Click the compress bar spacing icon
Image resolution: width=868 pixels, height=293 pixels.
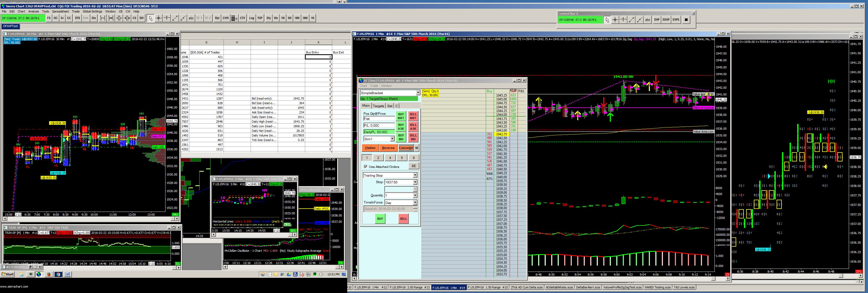(119, 18)
